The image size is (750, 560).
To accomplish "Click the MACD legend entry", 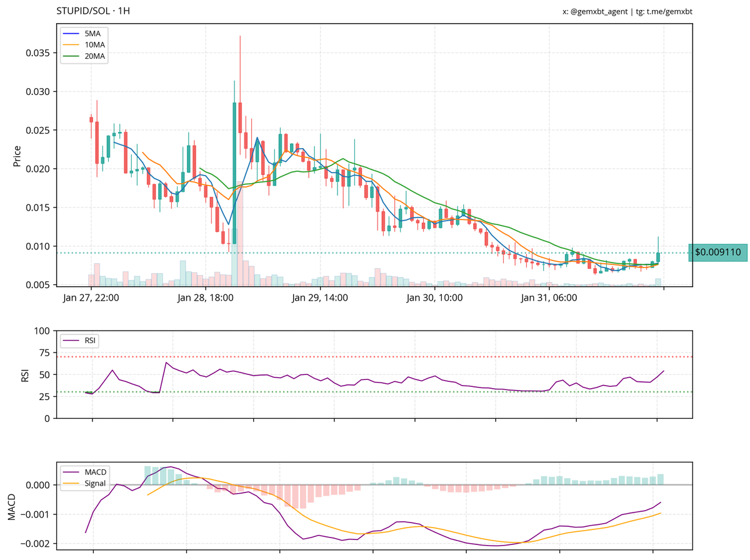I will 86,471.
